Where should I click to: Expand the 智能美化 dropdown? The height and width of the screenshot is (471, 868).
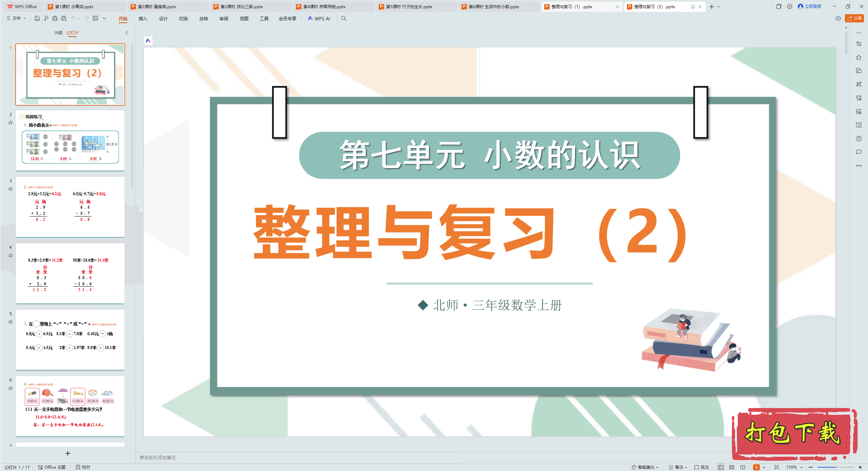pyautogui.click(x=645, y=467)
